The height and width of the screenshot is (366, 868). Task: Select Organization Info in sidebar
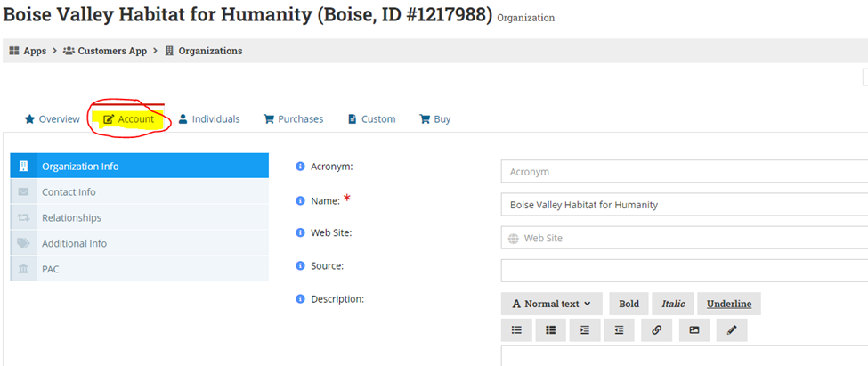point(140,166)
